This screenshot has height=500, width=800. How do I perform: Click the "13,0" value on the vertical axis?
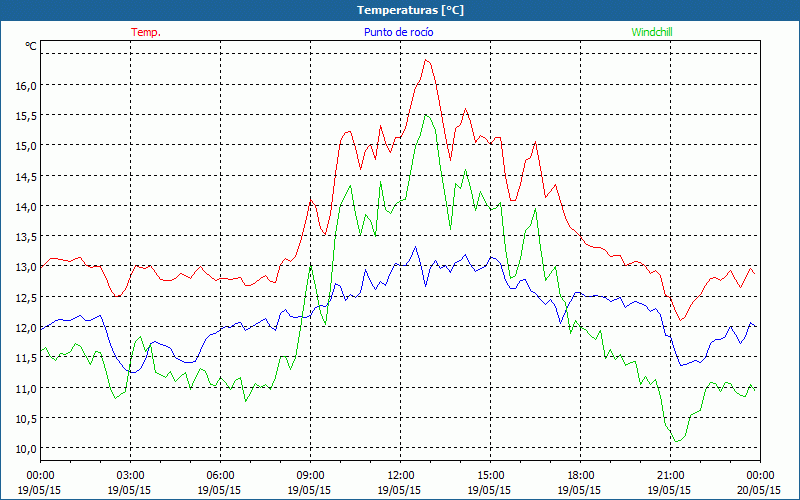tap(26, 267)
